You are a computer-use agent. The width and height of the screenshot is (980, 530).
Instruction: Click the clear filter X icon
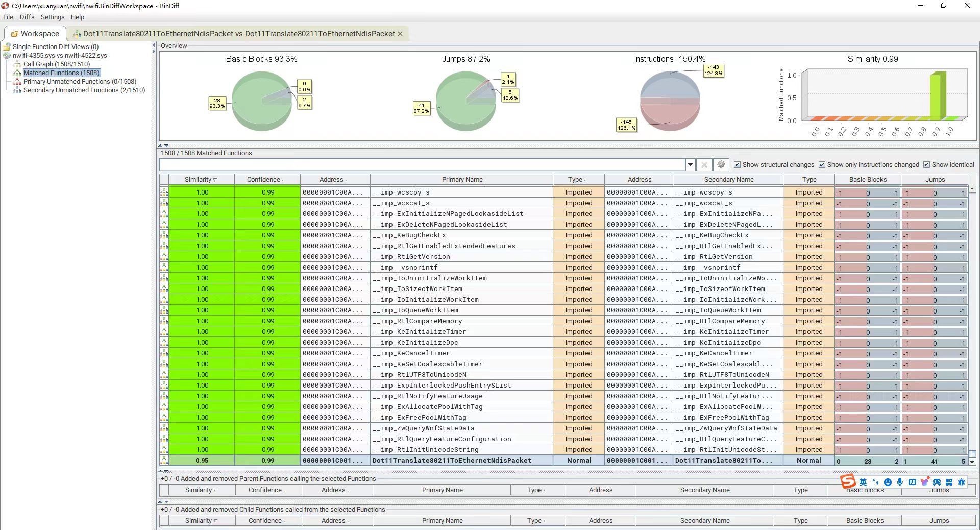click(x=704, y=165)
